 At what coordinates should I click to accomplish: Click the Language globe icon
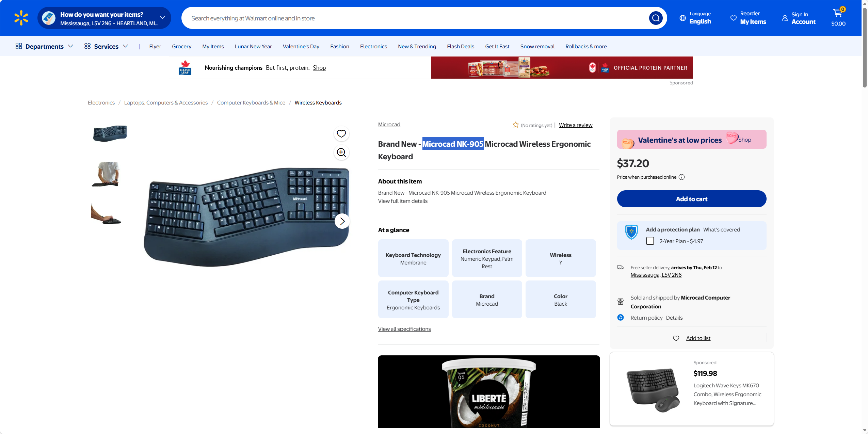pos(682,18)
